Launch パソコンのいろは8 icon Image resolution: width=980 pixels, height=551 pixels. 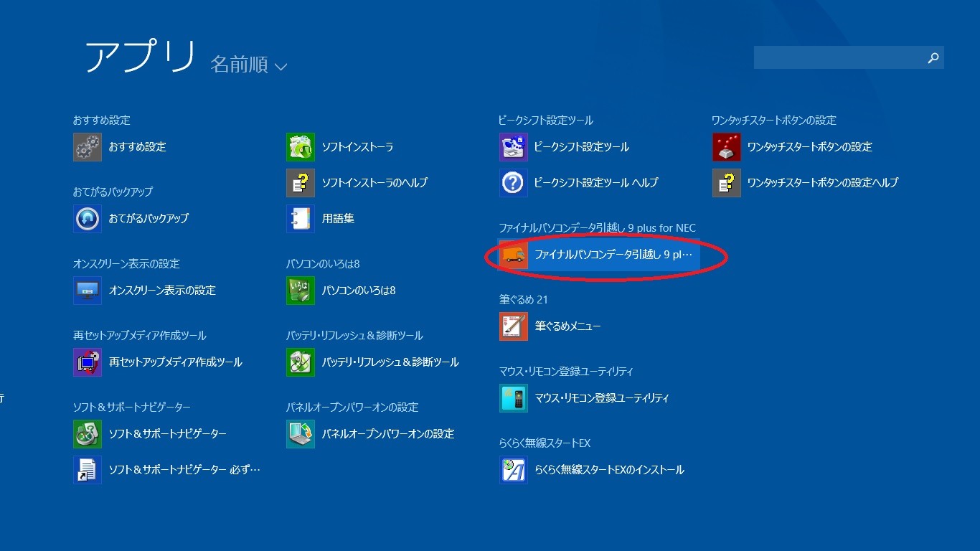click(301, 291)
